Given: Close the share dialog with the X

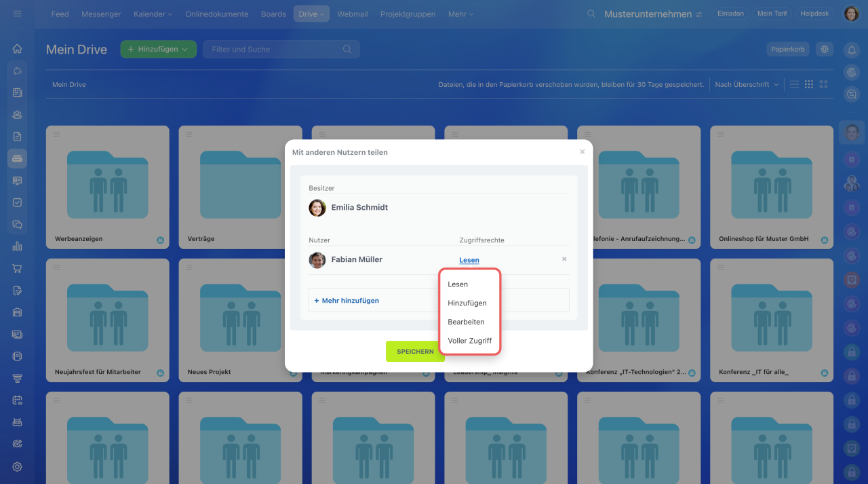Looking at the screenshot, I should pyautogui.click(x=582, y=152).
